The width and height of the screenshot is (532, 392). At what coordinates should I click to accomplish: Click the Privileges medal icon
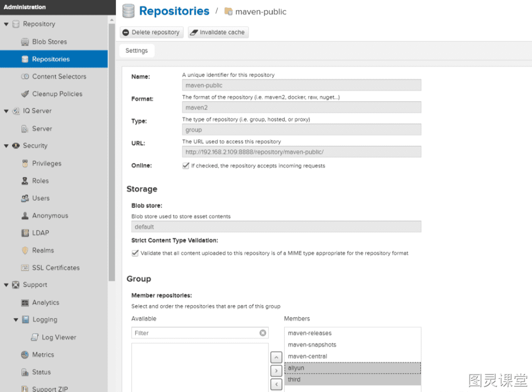[x=25, y=164]
